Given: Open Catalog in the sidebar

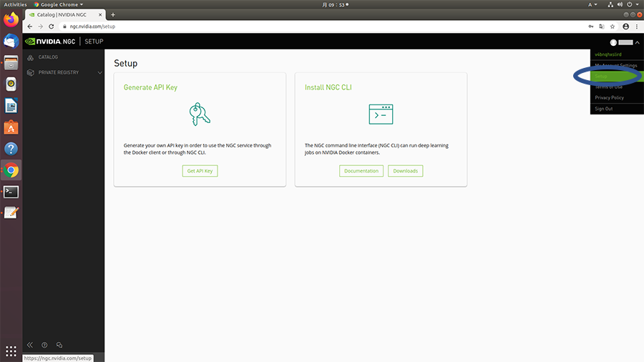Looking at the screenshot, I should click(48, 57).
